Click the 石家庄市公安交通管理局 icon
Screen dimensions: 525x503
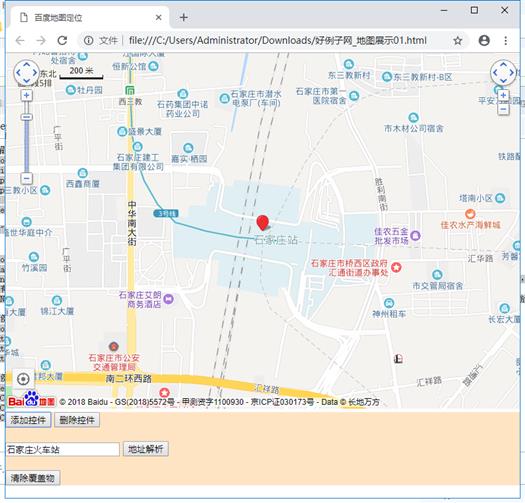click(114, 346)
